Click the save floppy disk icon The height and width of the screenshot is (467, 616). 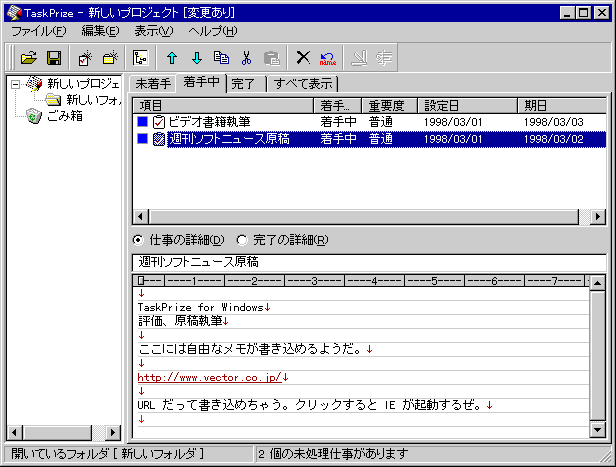54,58
